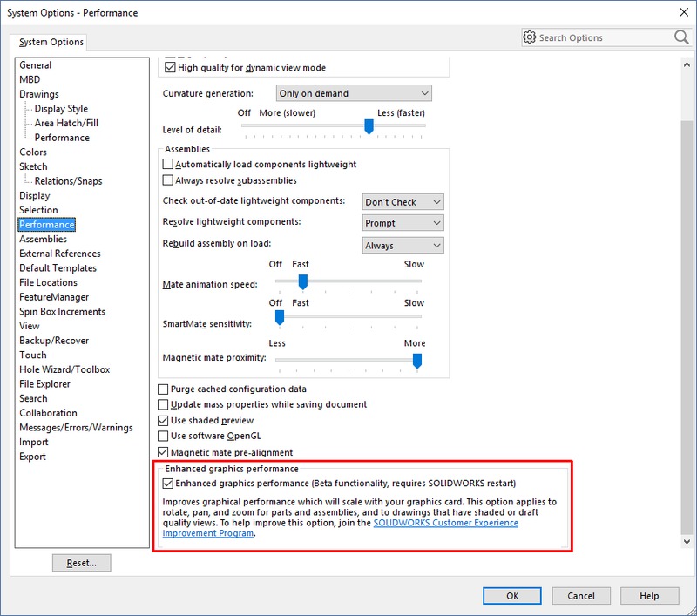Screen dimensions: 697x616
Task: Open Rebuild assembly on load dropdown
Action: [403, 246]
